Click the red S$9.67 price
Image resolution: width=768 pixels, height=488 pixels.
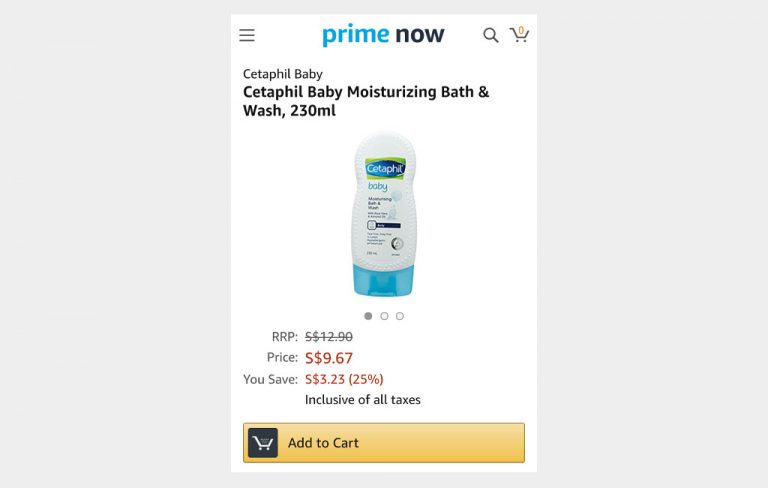(329, 358)
